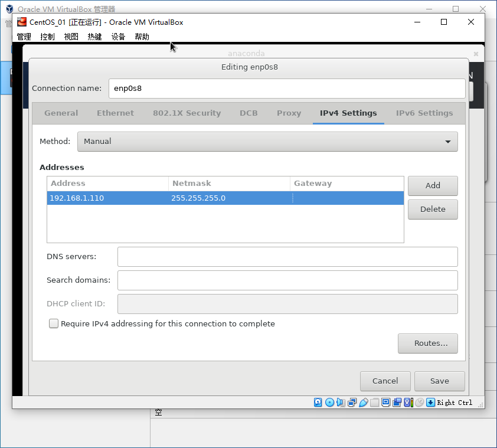Open the audio status icon

pos(341,403)
